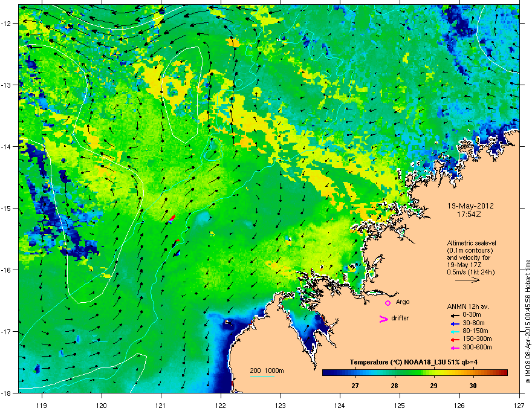Click the latitude axis label -16
This screenshot has height=411, width=532.
pos(6,270)
